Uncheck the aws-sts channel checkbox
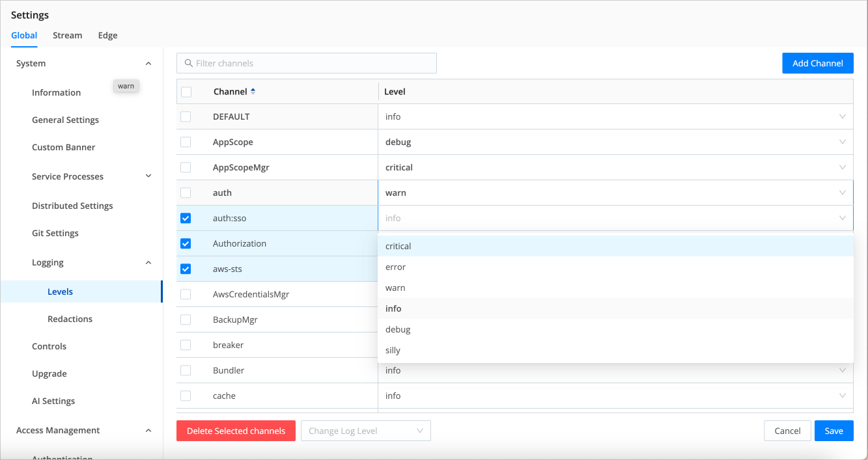 point(186,269)
